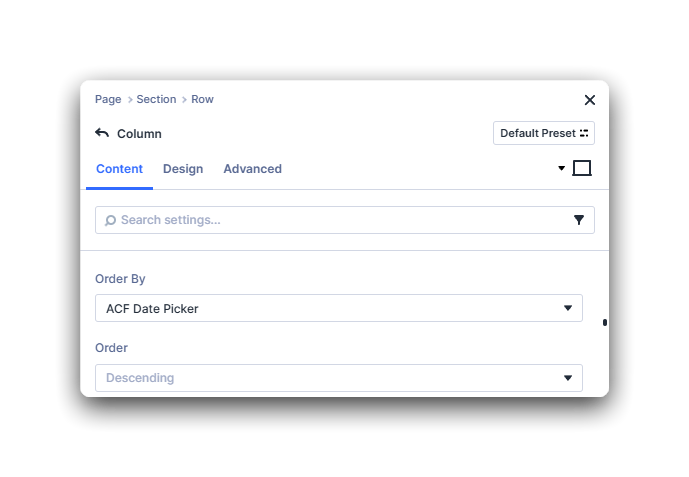Open the small triangle menu beside tabs

562,169
